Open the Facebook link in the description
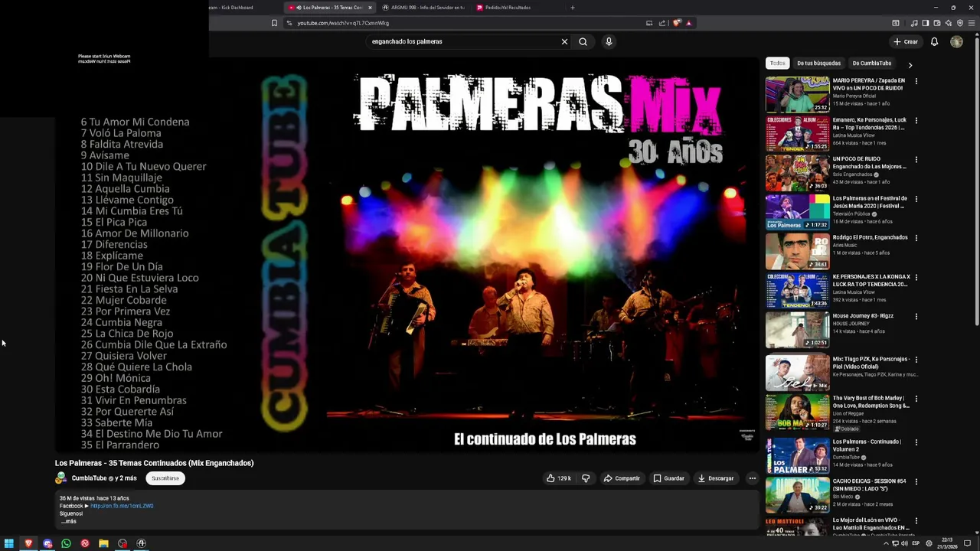Screen dimensions: 980x551 coord(122,506)
